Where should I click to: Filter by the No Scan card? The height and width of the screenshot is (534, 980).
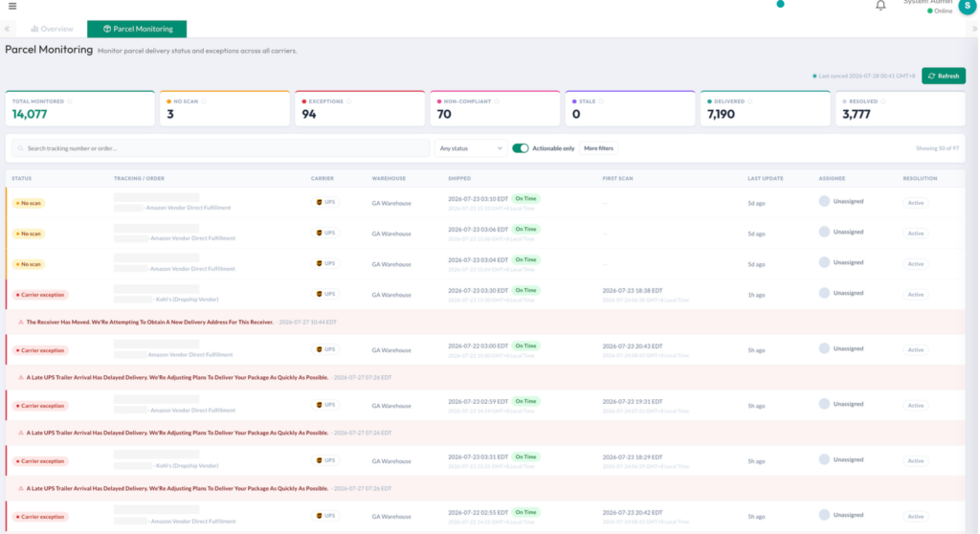coord(225,109)
